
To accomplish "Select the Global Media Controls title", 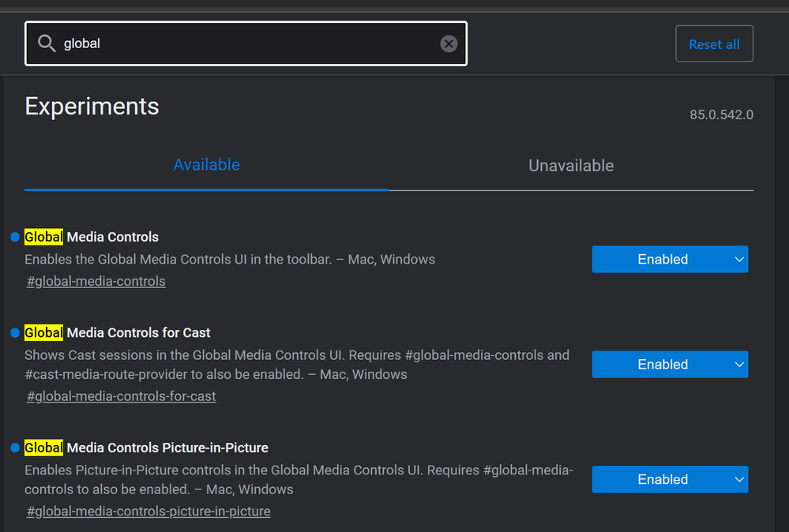I will click(x=92, y=237).
